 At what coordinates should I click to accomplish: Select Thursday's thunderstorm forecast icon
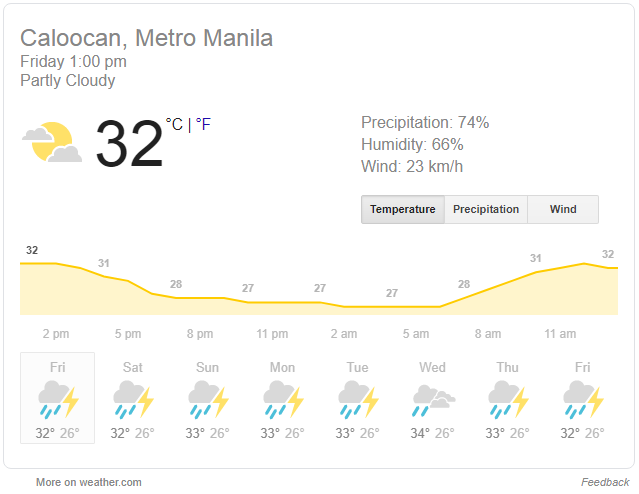point(508,399)
